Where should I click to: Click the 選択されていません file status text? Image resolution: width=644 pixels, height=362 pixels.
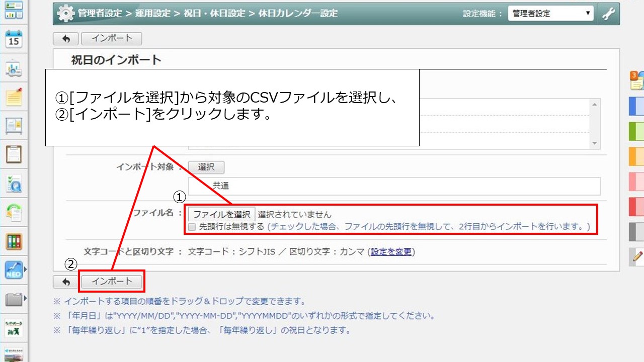pyautogui.click(x=295, y=215)
